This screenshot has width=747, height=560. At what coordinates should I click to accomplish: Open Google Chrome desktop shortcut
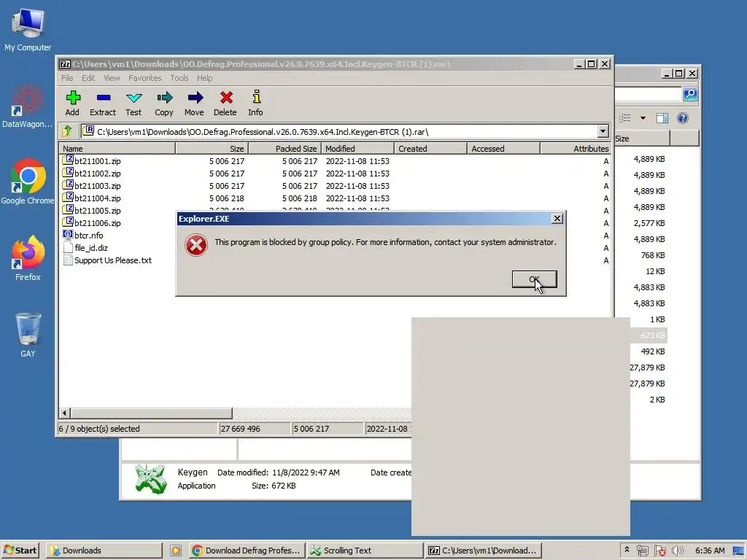[28, 182]
